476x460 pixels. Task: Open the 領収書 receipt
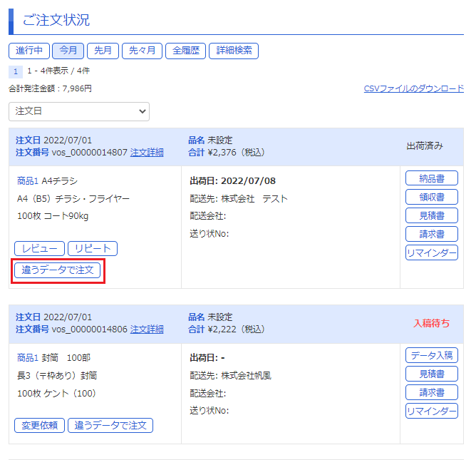[x=431, y=197]
